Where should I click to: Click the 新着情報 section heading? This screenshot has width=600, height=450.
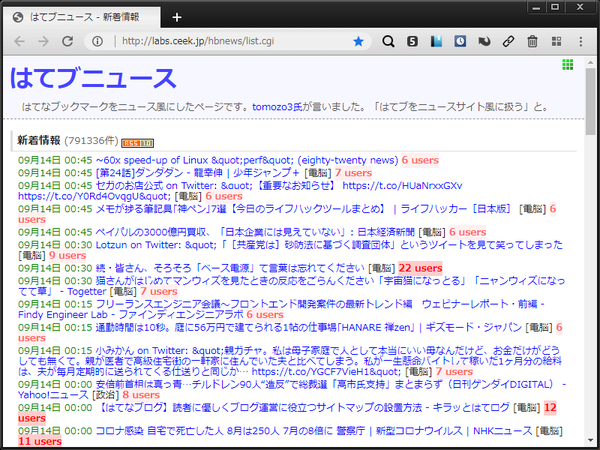click(x=39, y=140)
